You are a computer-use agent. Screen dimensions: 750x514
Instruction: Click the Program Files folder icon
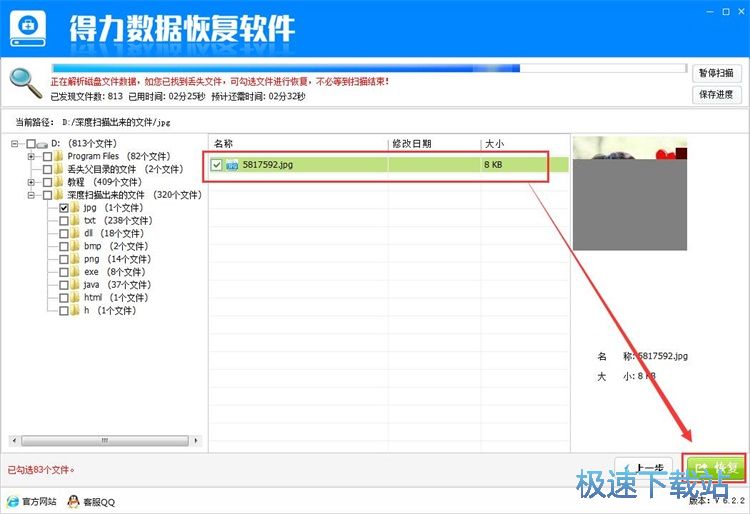pyautogui.click(x=59, y=156)
